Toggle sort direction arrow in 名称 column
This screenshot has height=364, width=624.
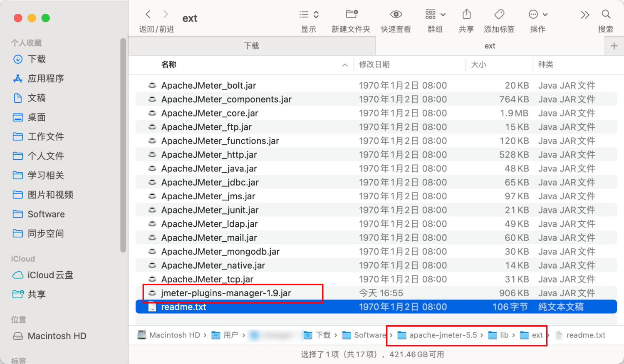(x=345, y=65)
